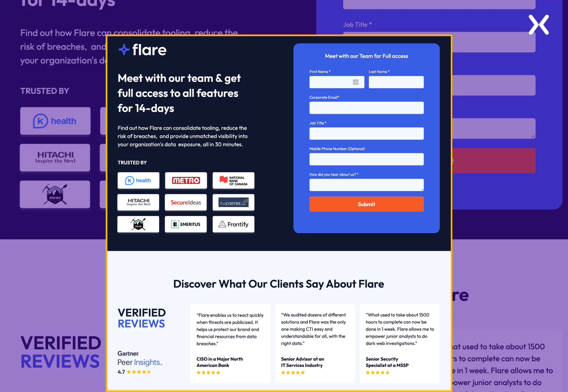Screen dimensions: 568x392
Task: Click the SecureIdeas trusted client logo
Action: 186,202
